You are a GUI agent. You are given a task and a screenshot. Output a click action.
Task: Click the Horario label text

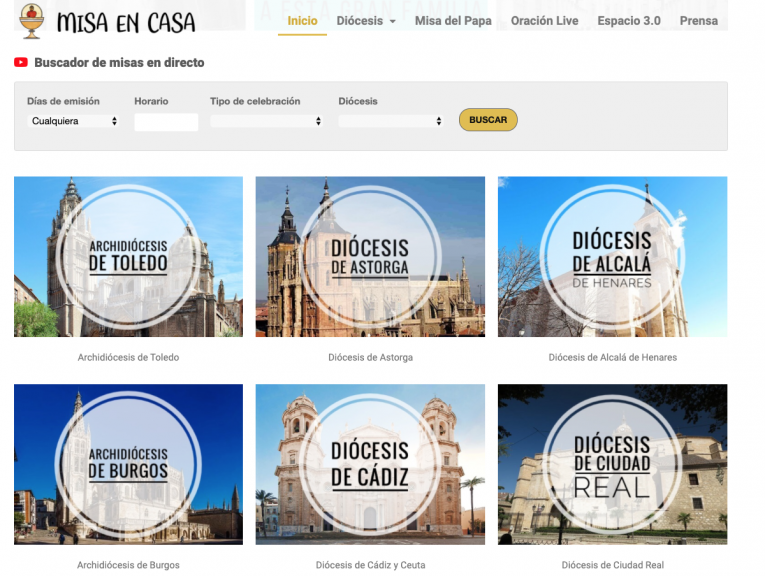point(151,101)
